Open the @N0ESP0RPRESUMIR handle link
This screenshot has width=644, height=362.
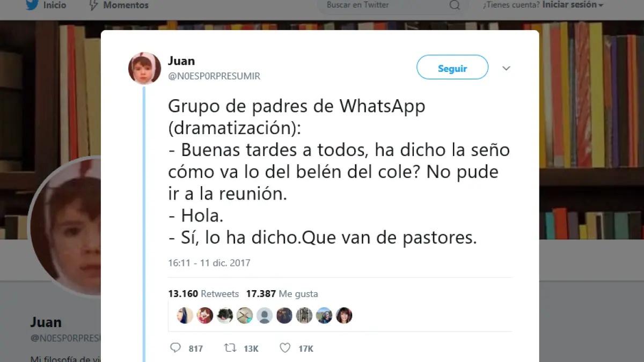214,76
